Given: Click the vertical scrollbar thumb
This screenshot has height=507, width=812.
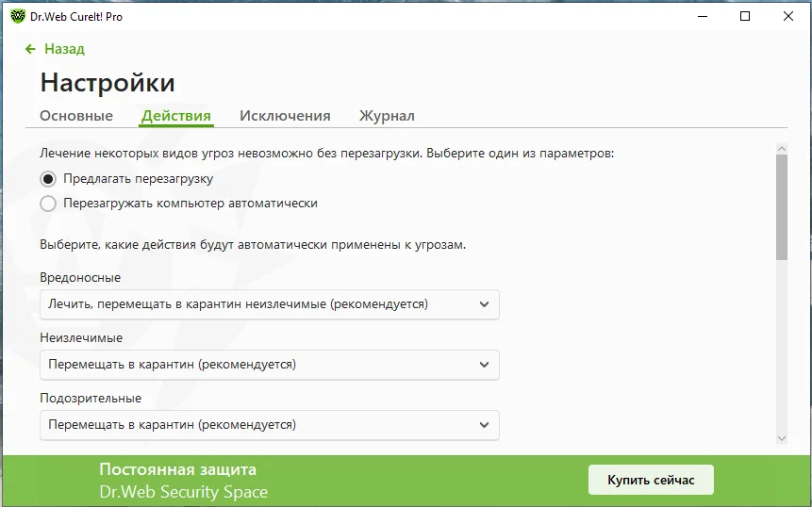Looking at the screenshot, I should (x=782, y=207).
